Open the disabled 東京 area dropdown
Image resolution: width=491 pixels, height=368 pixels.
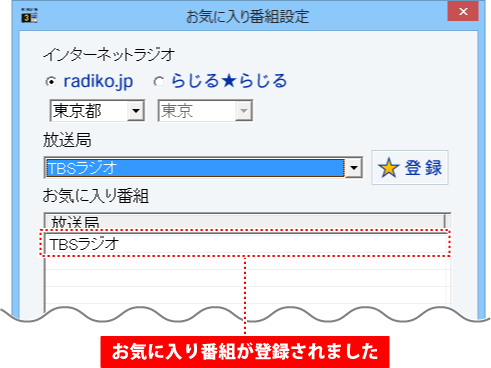click(205, 110)
